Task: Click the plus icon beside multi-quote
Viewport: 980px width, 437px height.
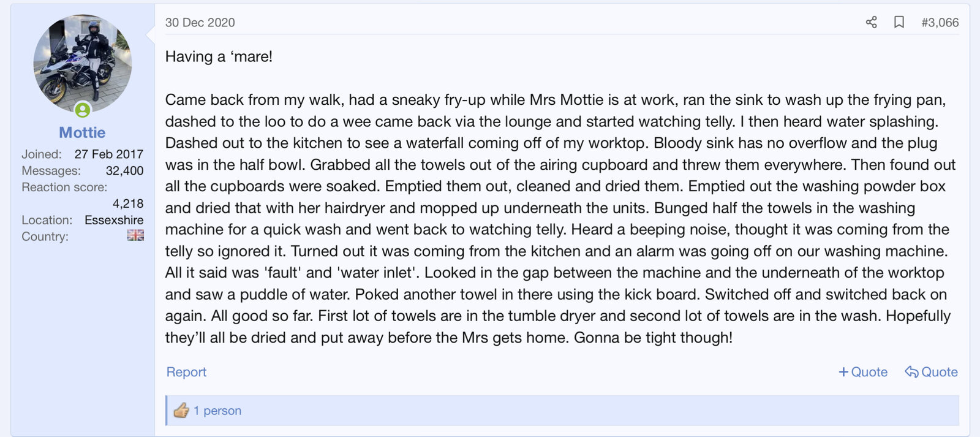Action: click(843, 372)
